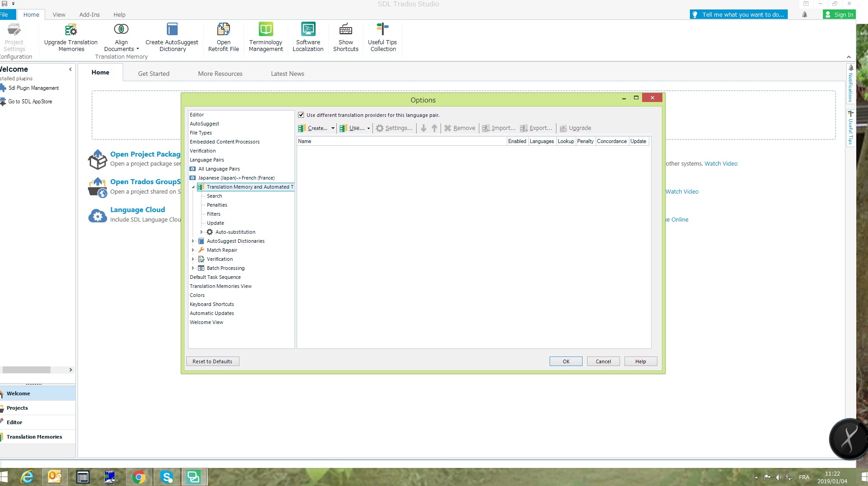
Task: Open Google Chrome from taskbar
Action: (x=139, y=477)
